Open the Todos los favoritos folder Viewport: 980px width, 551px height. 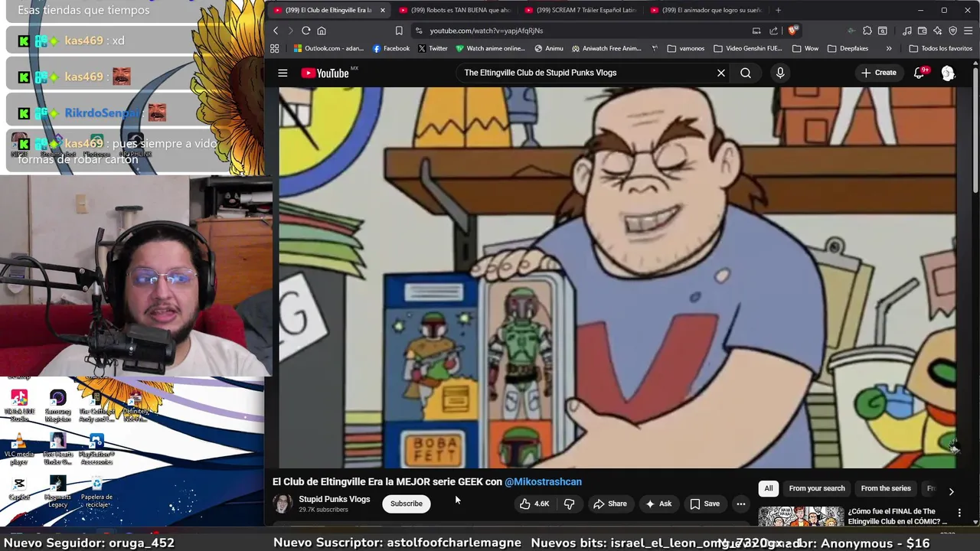tap(940, 48)
